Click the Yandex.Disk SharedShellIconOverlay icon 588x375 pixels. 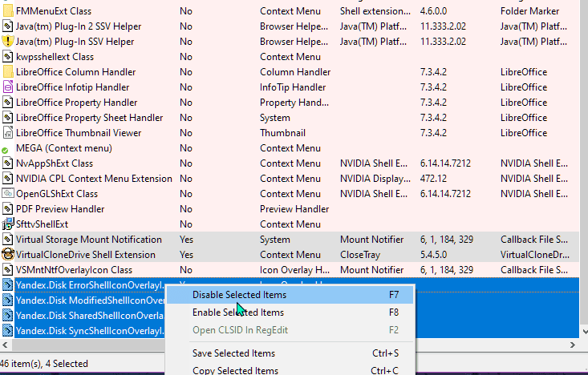(7, 316)
